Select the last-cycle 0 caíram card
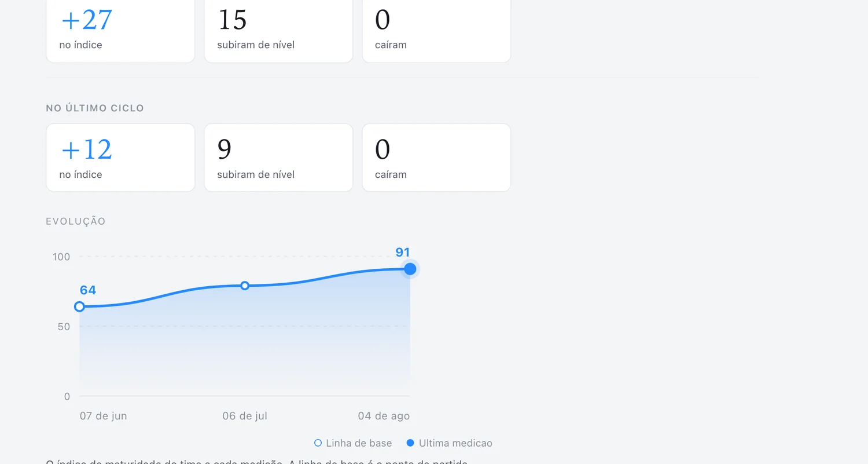 (x=436, y=158)
